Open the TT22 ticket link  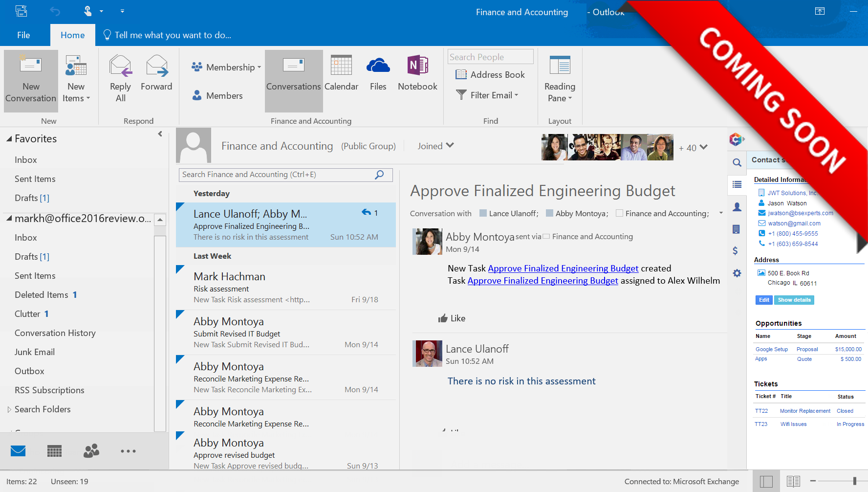pyautogui.click(x=761, y=411)
